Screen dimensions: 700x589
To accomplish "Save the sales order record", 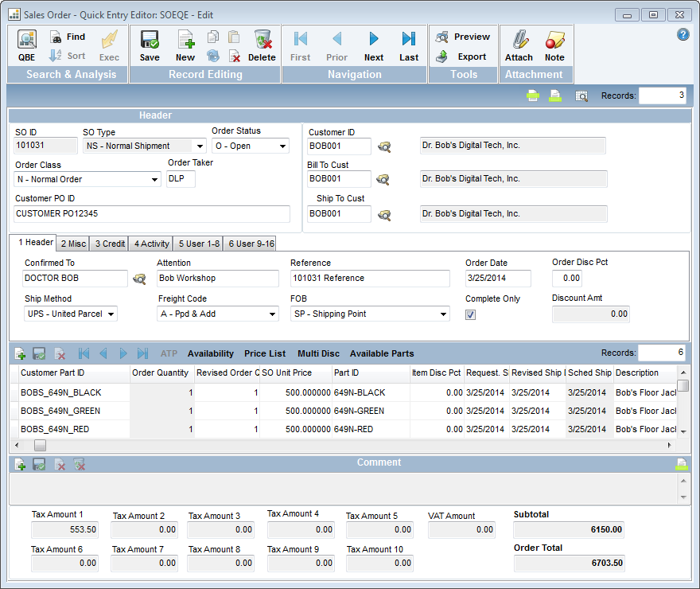I will tap(150, 45).
